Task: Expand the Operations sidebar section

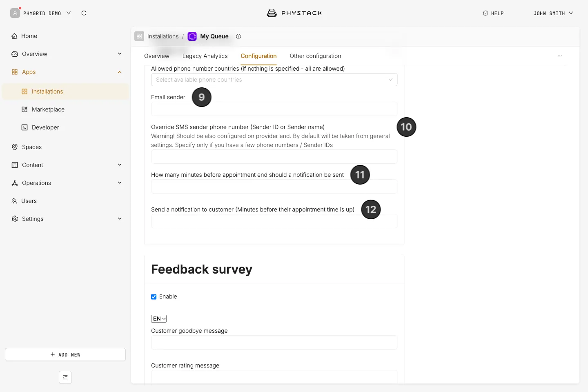Action: [x=120, y=183]
